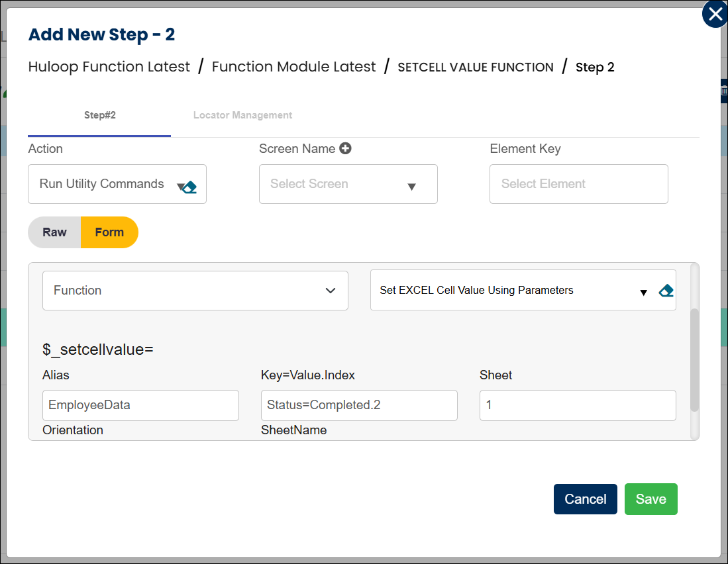The image size is (728, 564).
Task: Click the Sheet number input field
Action: 577,405
